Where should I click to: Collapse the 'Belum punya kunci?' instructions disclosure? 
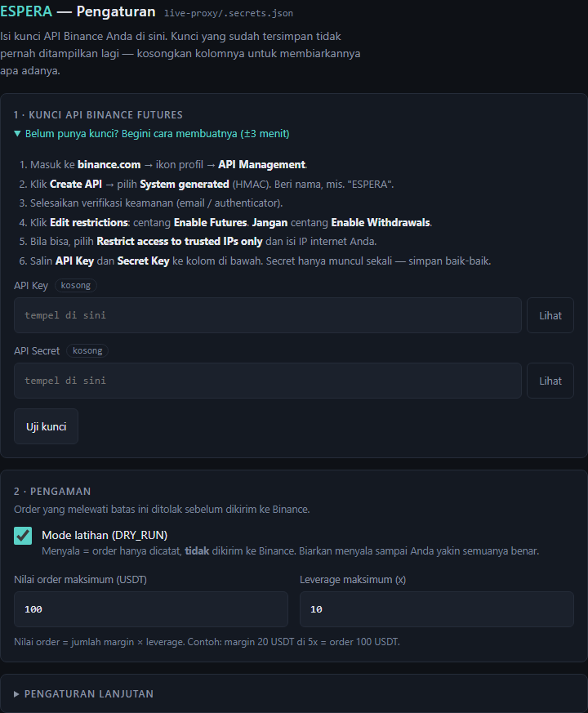[x=151, y=134]
